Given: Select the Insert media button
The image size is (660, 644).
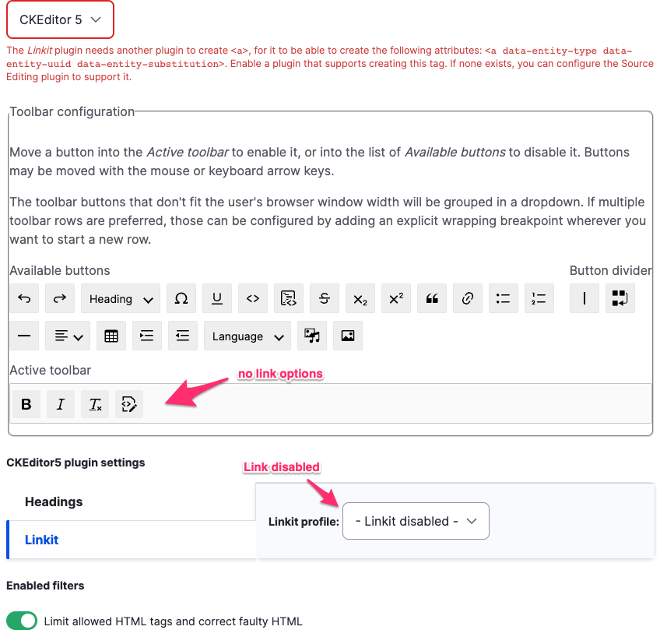Looking at the screenshot, I should [x=312, y=336].
